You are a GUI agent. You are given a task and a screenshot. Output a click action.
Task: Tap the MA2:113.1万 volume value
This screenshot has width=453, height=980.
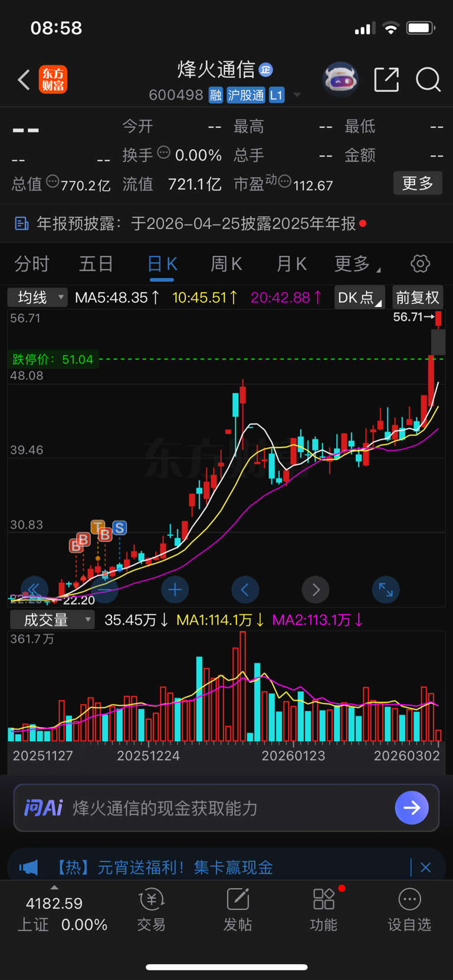(x=318, y=620)
